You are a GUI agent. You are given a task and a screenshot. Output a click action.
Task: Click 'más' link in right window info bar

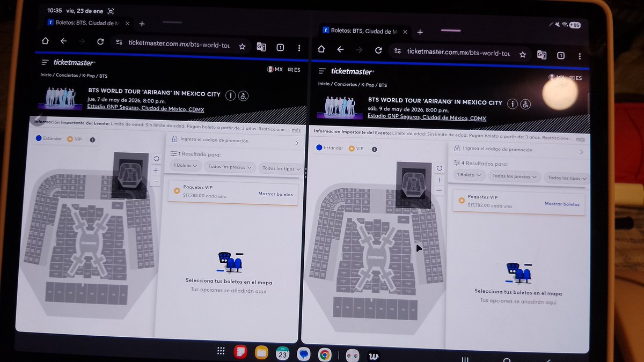point(580,139)
